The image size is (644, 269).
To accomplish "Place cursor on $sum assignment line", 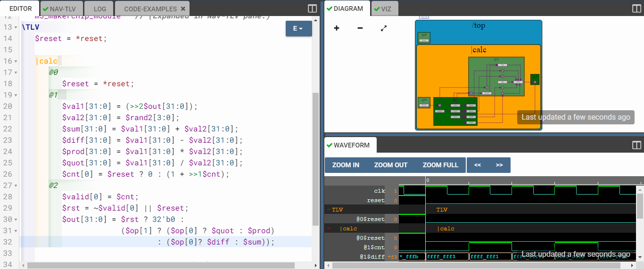I will pyautogui.click(x=150, y=129).
